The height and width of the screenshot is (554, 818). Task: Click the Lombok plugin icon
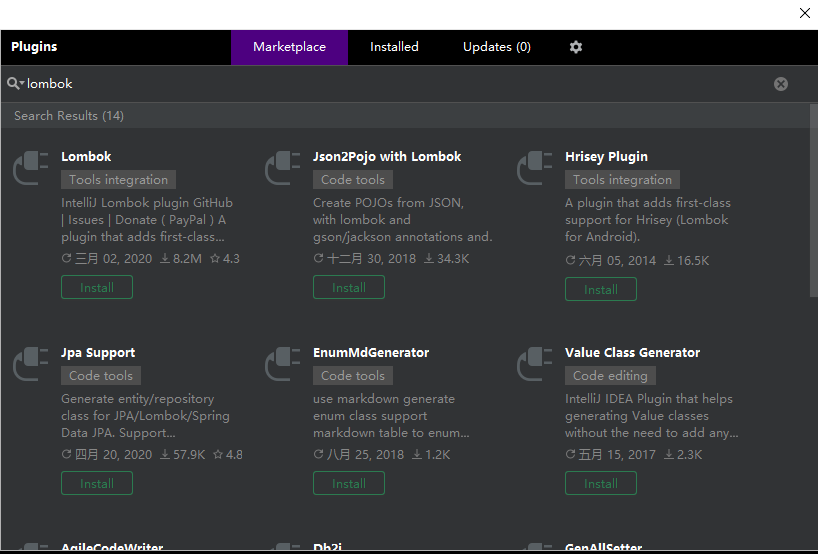click(x=30, y=167)
